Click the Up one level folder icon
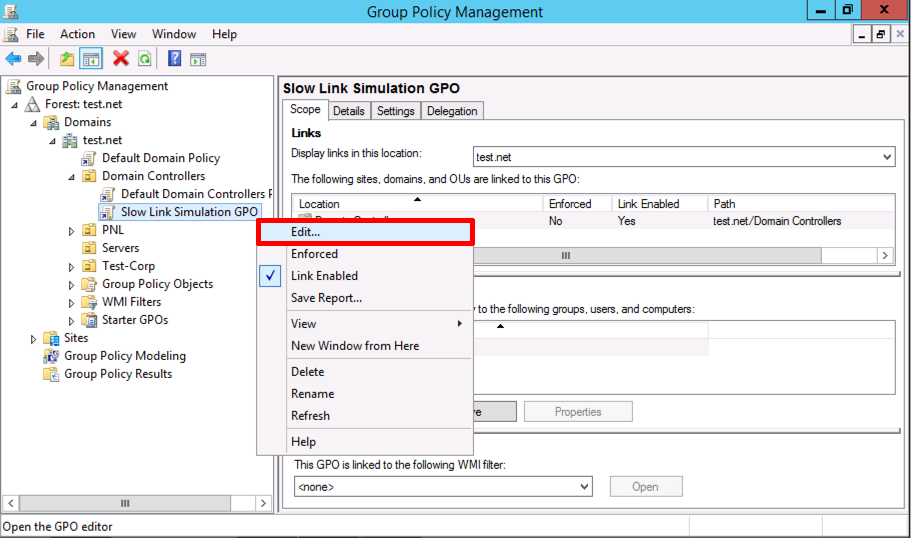Image resolution: width=911 pixels, height=538 pixels. [x=67, y=59]
